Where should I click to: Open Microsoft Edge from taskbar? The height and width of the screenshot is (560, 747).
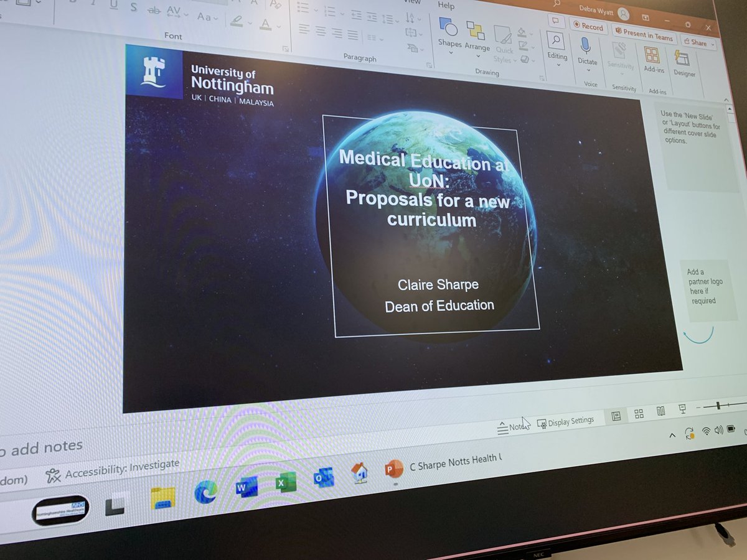pyautogui.click(x=205, y=492)
